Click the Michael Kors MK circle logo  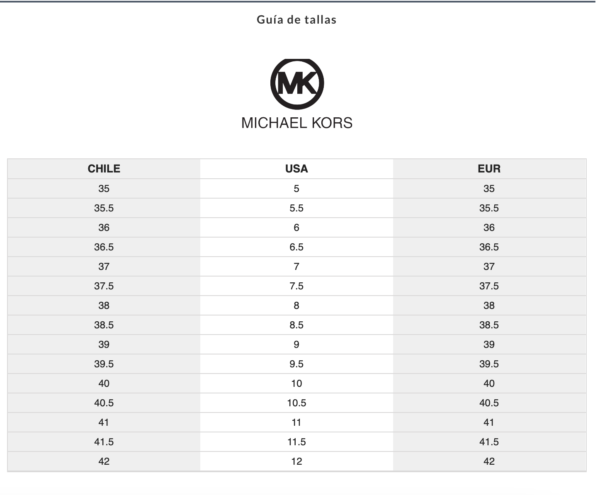297,84
